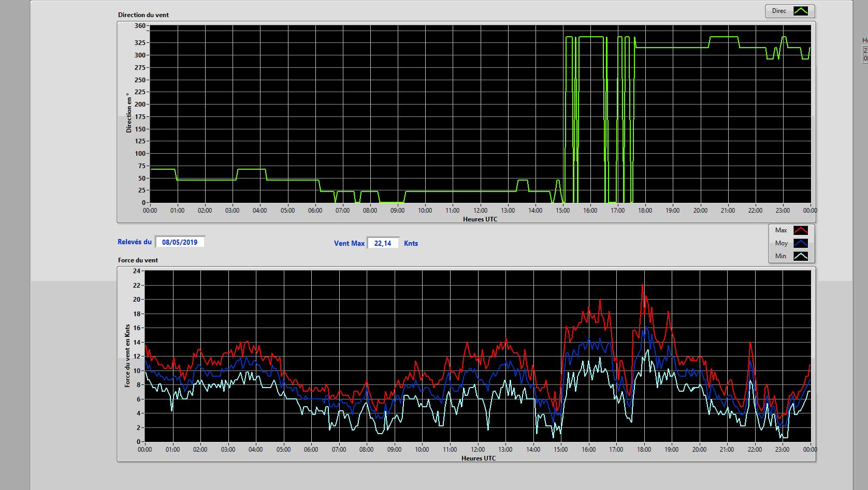Click the Relevés du date field 08/05/2019
The height and width of the screenshot is (490, 868).
point(180,242)
